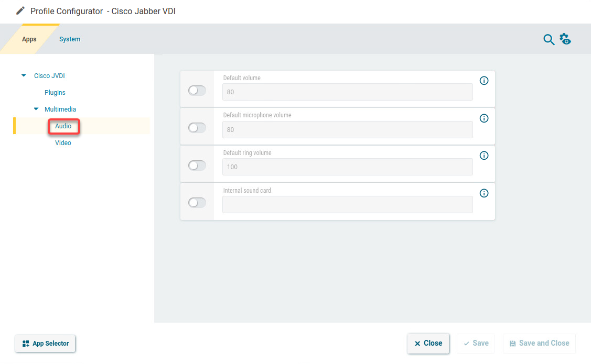Select the Apps tab

click(29, 39)
